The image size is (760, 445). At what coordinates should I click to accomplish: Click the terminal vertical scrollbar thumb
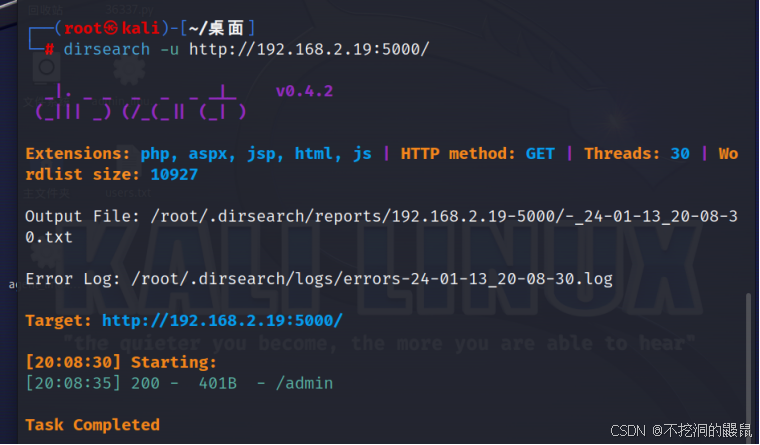(747, 360)
